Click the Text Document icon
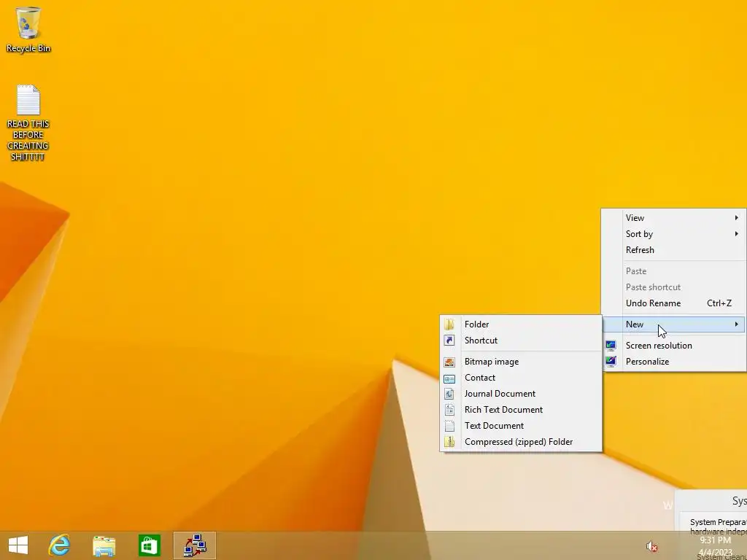Image resolution: width=747 pixels, height=560 pixels. [449, 426]
